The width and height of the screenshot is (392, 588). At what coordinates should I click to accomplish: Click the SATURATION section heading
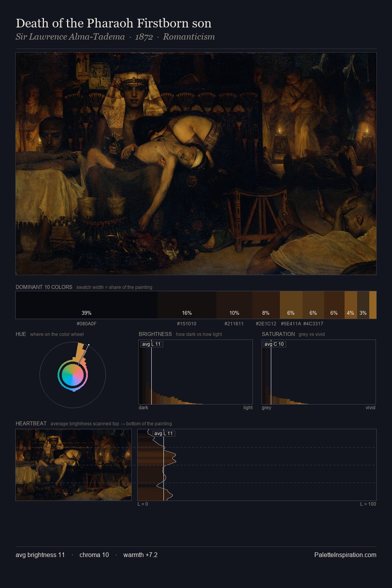[x=278, y=334]
